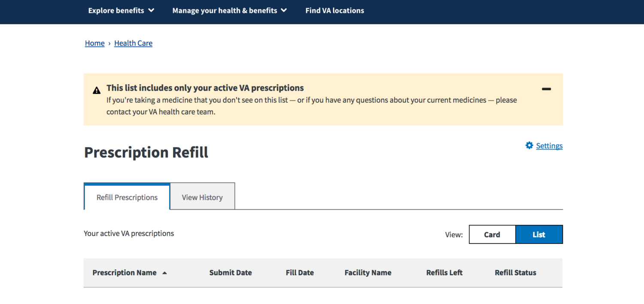Switch the view to Card
The width and height of the screenshot is (644, 304).
[x=492, y=234]
